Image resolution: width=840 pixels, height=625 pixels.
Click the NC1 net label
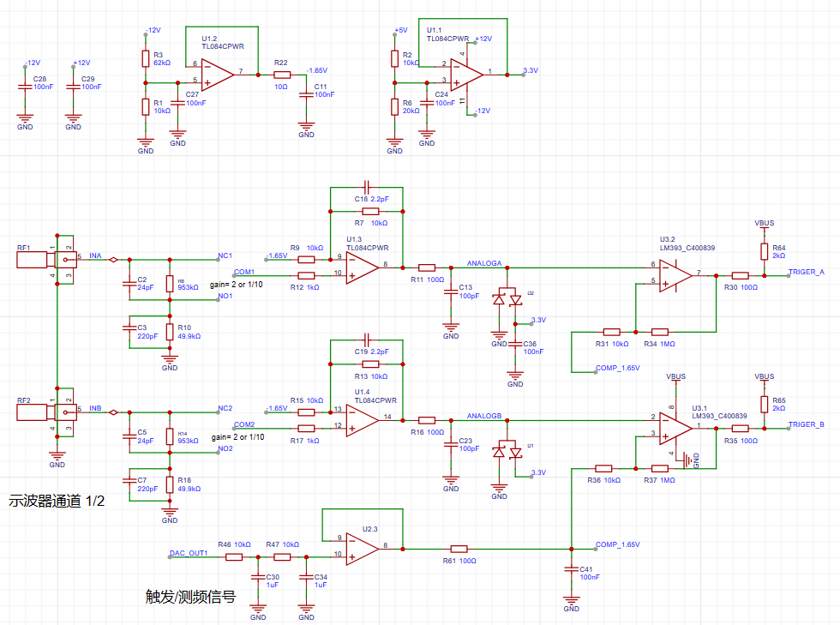[x=225, y=255]
